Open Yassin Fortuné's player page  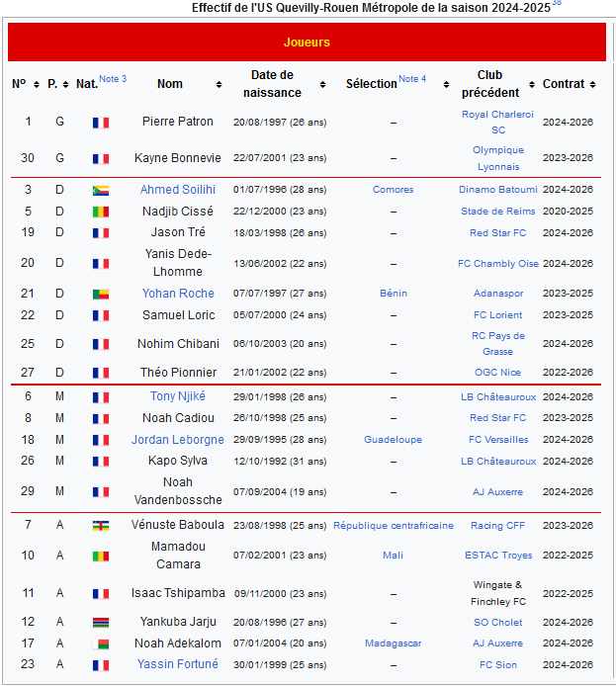pos(178,664)
